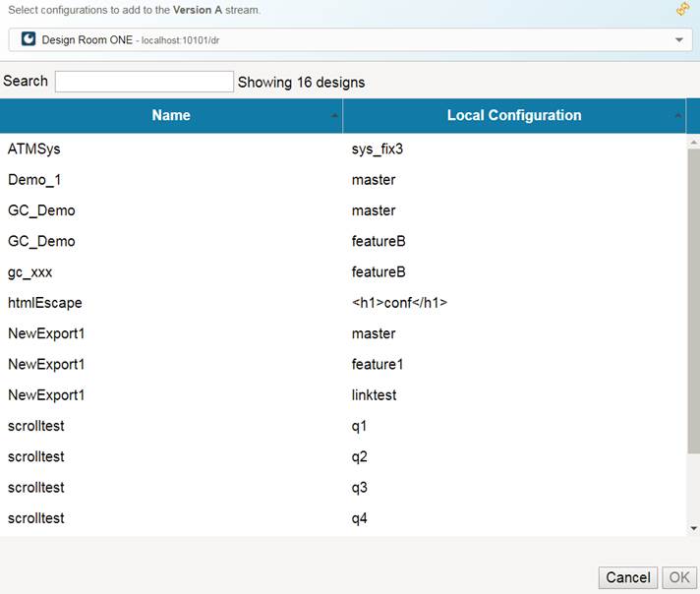This screenshot has height=594, width=700.
Task: Select scrolltest with q1 configuration
Action: click(x=36, y=426)
